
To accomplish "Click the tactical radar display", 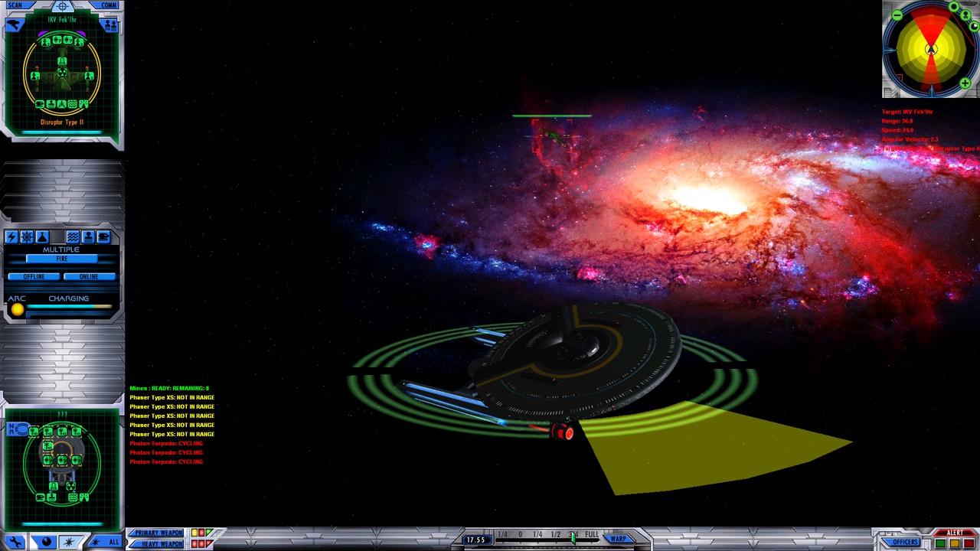I will (x=931, y=49).
